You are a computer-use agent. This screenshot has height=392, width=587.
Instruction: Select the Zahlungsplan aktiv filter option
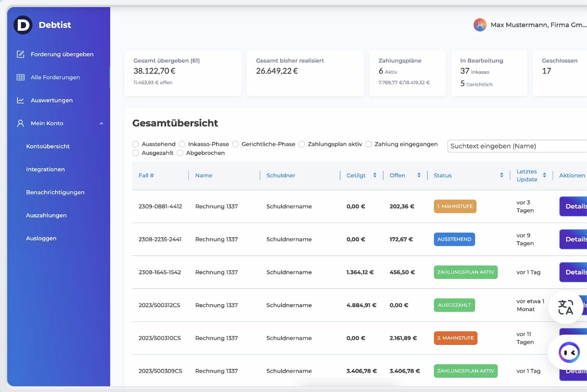coord(302,144)
